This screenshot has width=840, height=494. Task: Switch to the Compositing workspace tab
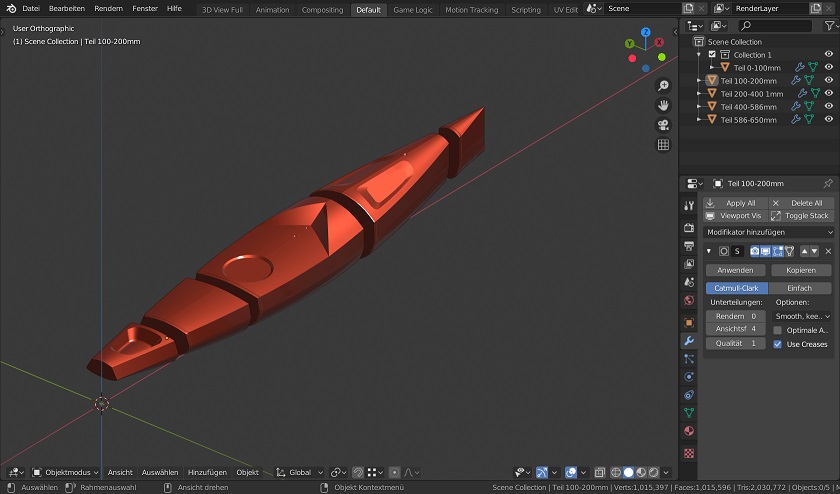[x=322, y=10]
